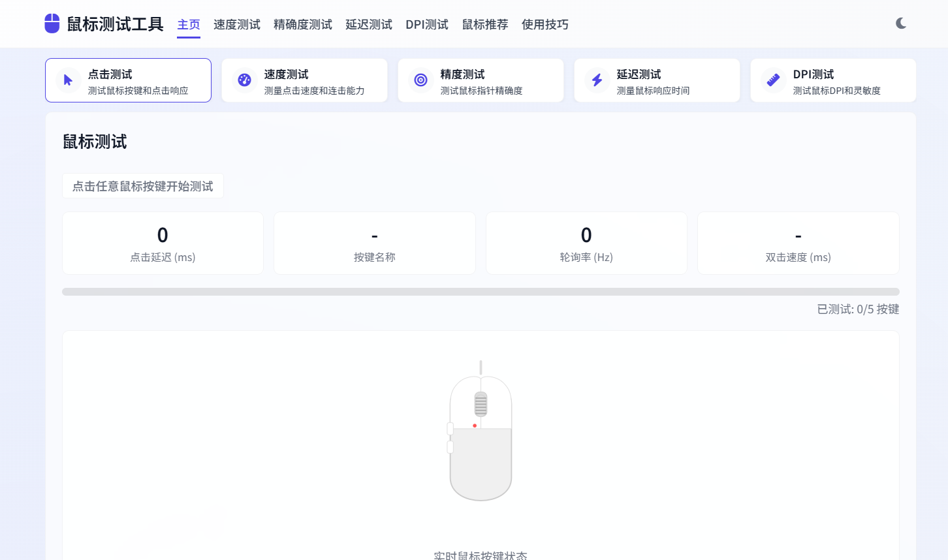
Task: Click the 测试鼠标DPI和灵敏度 description text
Action: click(x=837, y=91)
